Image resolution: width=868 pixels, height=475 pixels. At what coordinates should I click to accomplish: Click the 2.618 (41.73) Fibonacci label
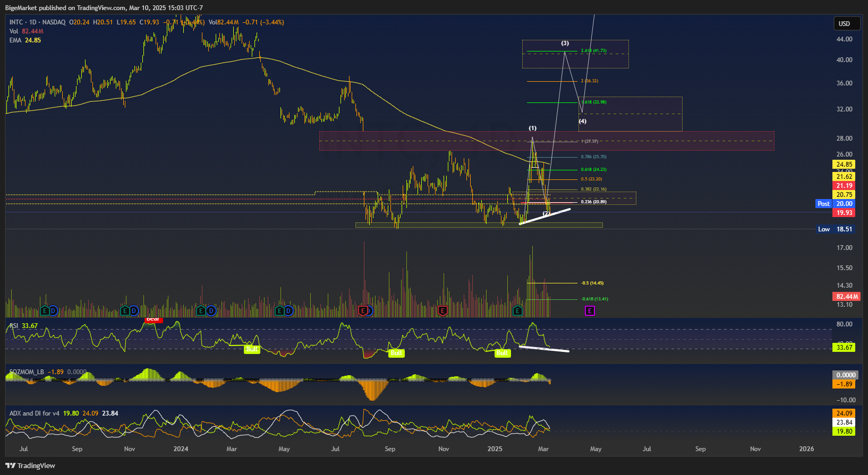tap(593, 51)
